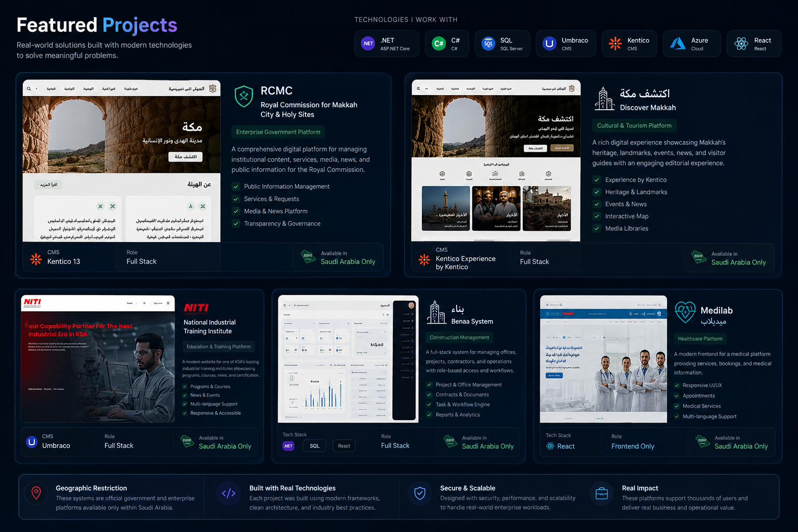Screen dimensions: 798x532
Task: Click the Discover Makkah building logo
Action: (604, 99)
